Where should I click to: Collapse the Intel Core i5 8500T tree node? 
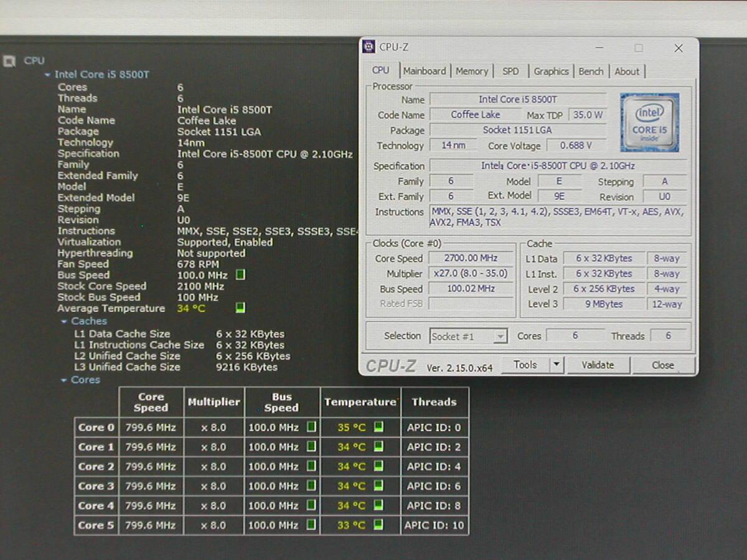(x=47, y=75)
